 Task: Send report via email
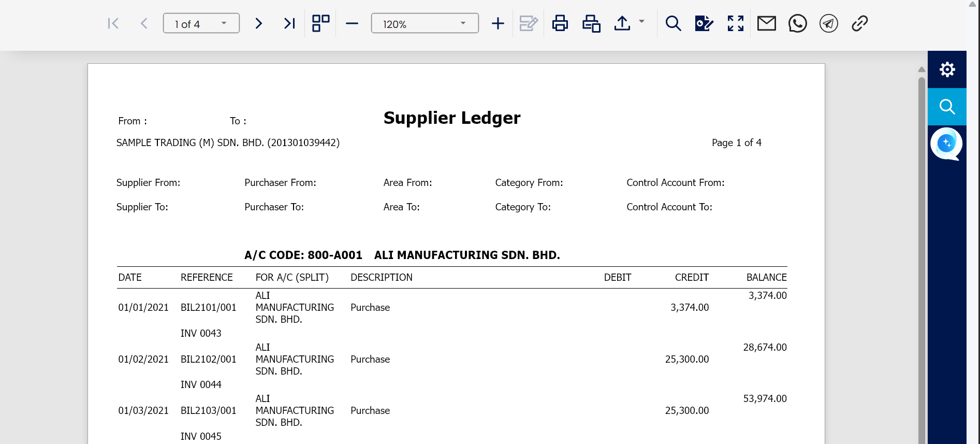[766, 23]
